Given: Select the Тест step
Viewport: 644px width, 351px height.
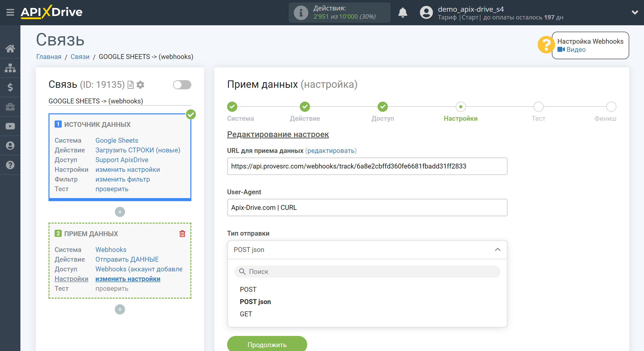Looking at the screenshot, I should point(538,107).
